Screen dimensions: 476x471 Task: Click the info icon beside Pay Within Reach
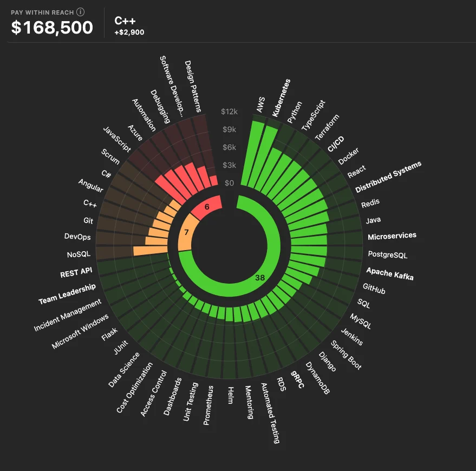click(81, 12)
